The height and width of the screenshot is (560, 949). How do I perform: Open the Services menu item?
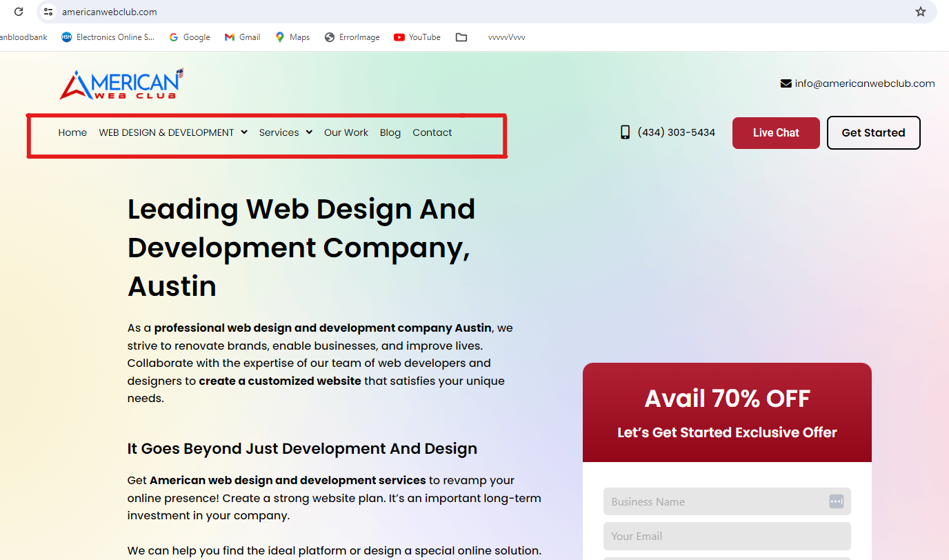click(x=279, y=132)
